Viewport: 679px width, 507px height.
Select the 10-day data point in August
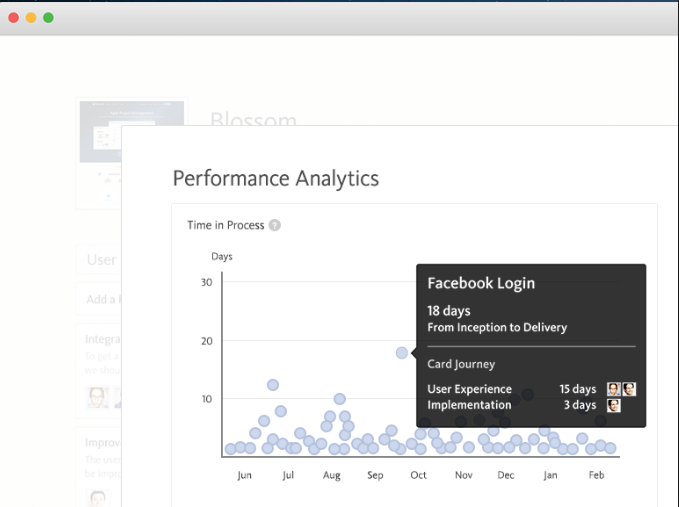point(340,399)
